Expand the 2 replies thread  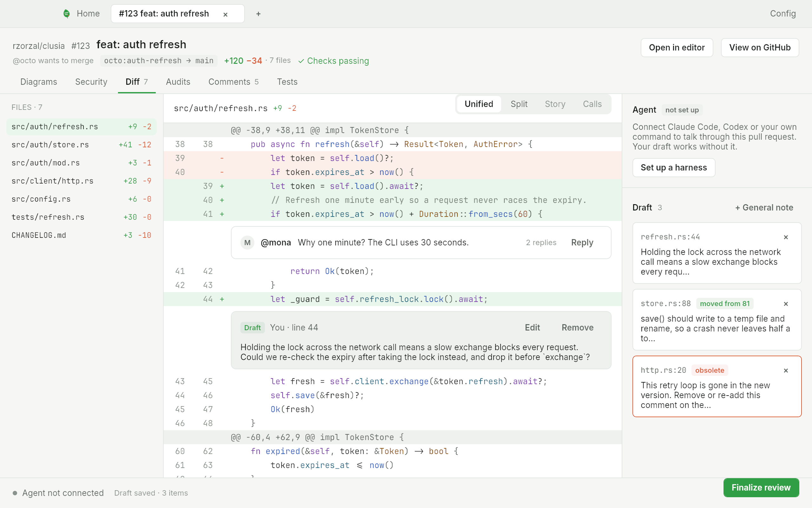tap(541, 243)
